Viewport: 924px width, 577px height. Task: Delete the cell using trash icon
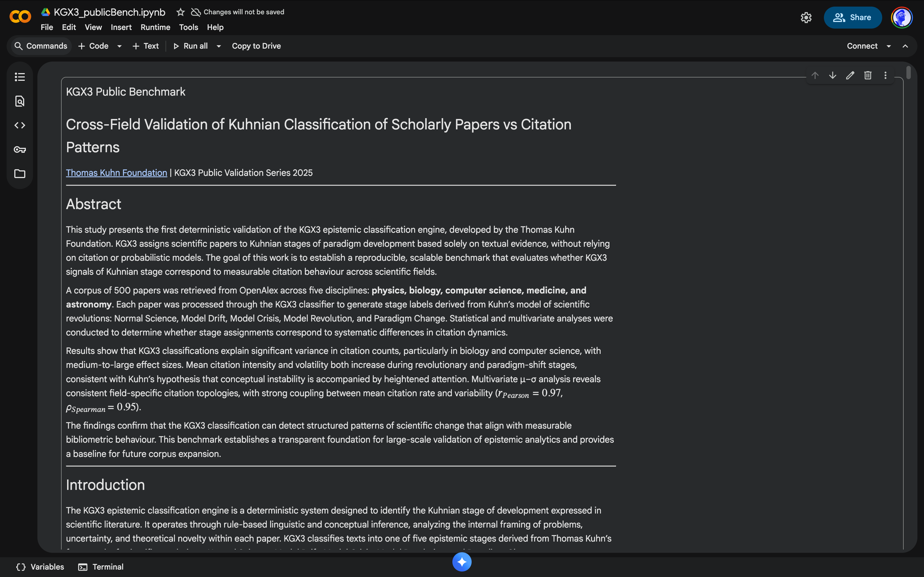(868, 76)
